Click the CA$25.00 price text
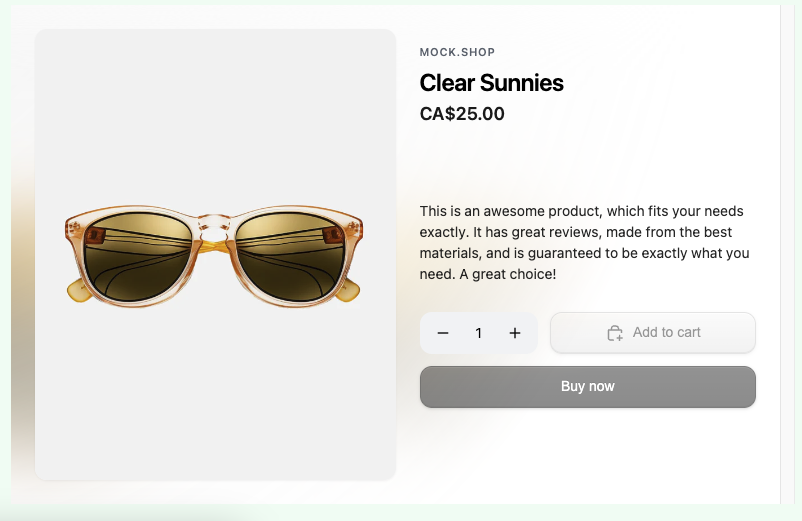 [462, 114]
